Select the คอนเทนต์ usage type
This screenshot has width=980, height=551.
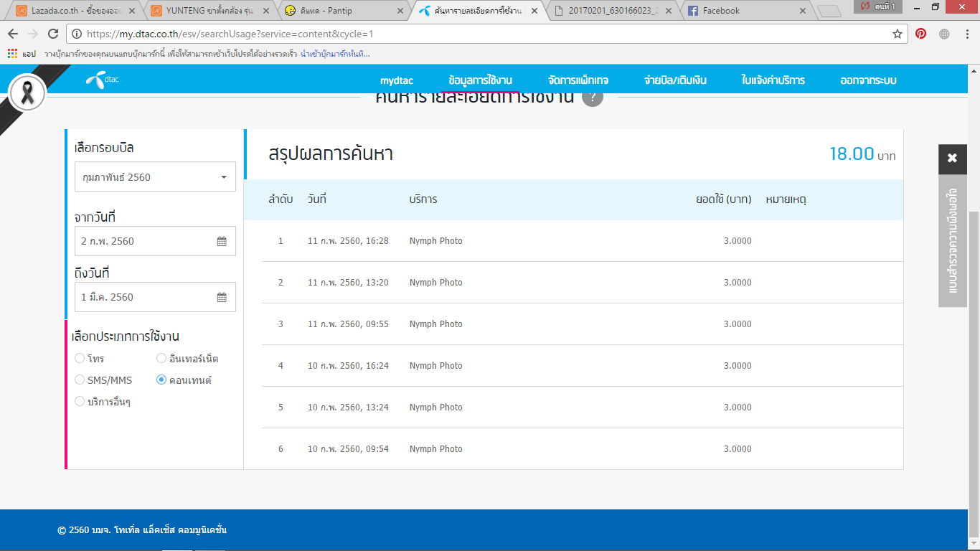pos(161,380)
